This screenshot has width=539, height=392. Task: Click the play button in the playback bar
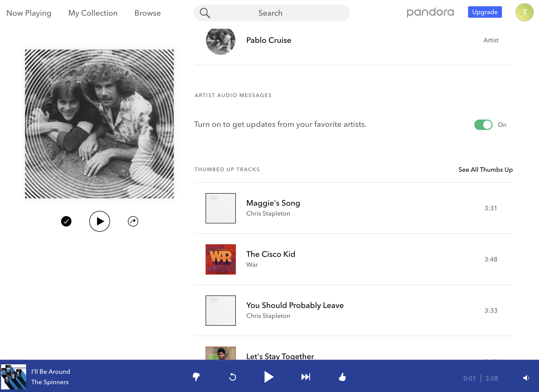coord(269,377)
